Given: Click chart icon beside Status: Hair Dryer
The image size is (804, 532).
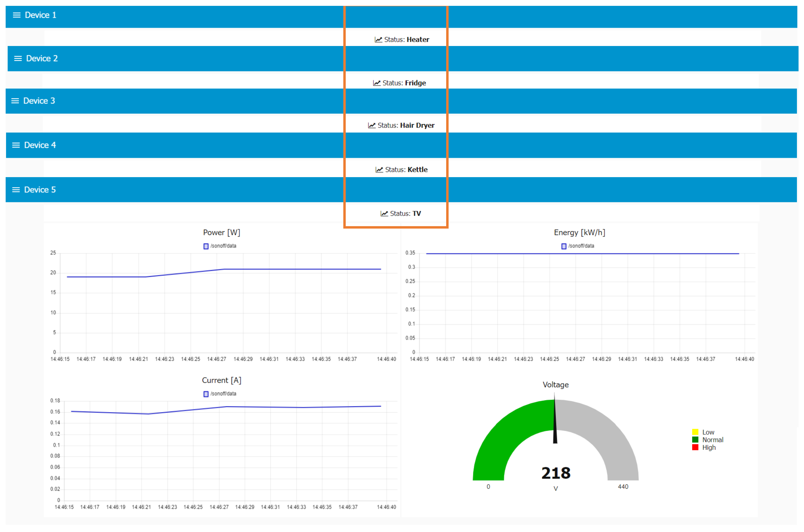Looking at the screenshot, I should pos(372,125).
